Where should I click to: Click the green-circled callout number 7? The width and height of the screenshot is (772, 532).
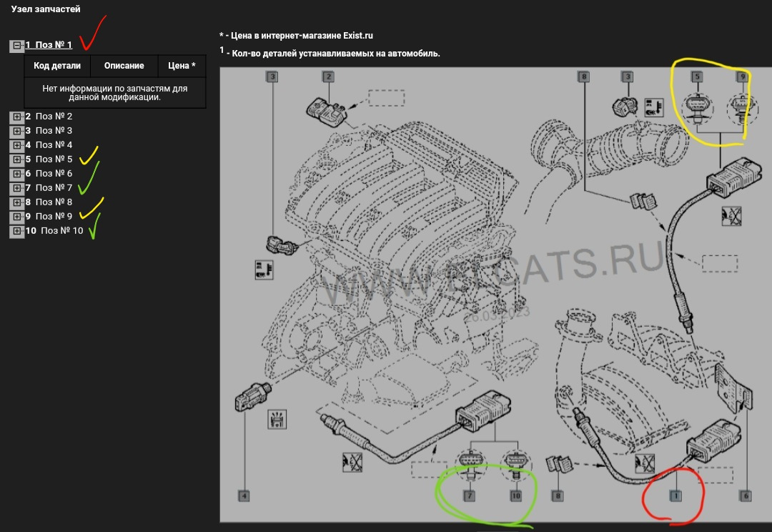click(470, 495)
